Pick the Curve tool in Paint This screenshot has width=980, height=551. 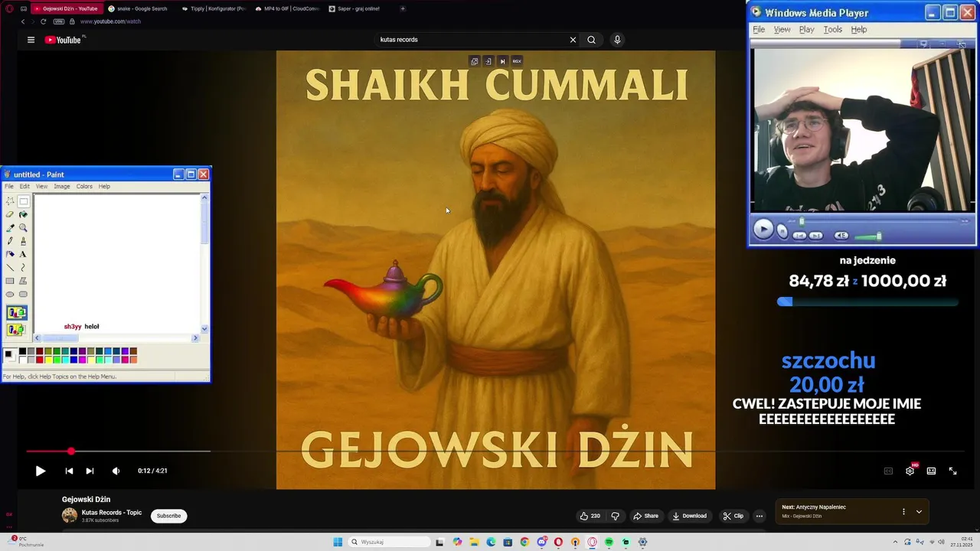click(x=23, y=267)
